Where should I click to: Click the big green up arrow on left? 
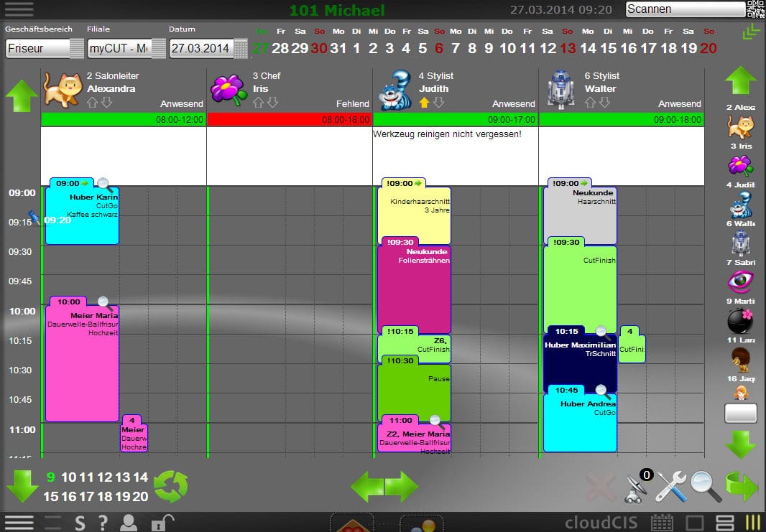tap(22, 95)
